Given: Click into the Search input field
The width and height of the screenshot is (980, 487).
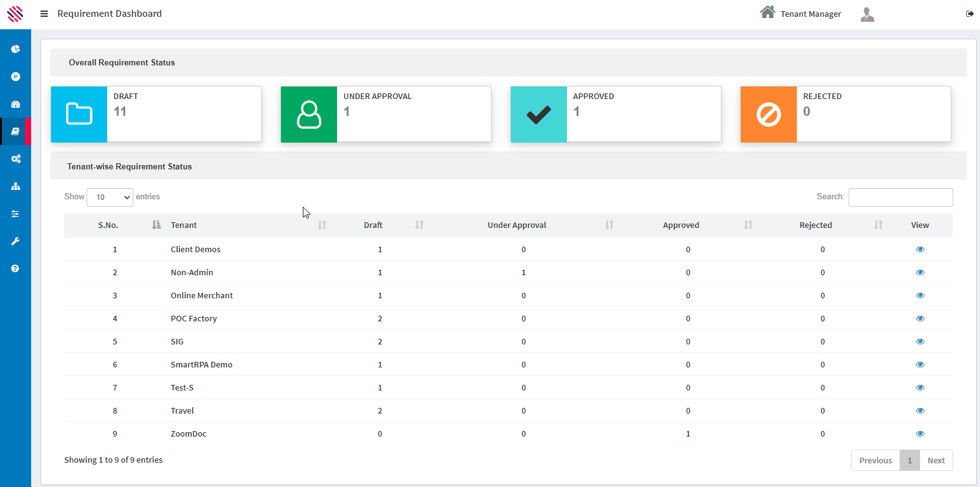Looking at the screenshot, I should click(x=900, y=197).
